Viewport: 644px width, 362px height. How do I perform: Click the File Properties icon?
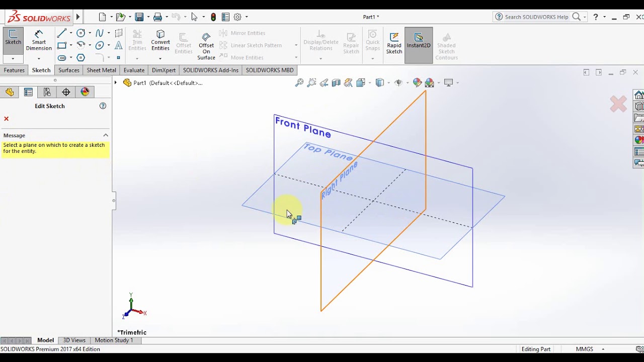click(225, 17)
